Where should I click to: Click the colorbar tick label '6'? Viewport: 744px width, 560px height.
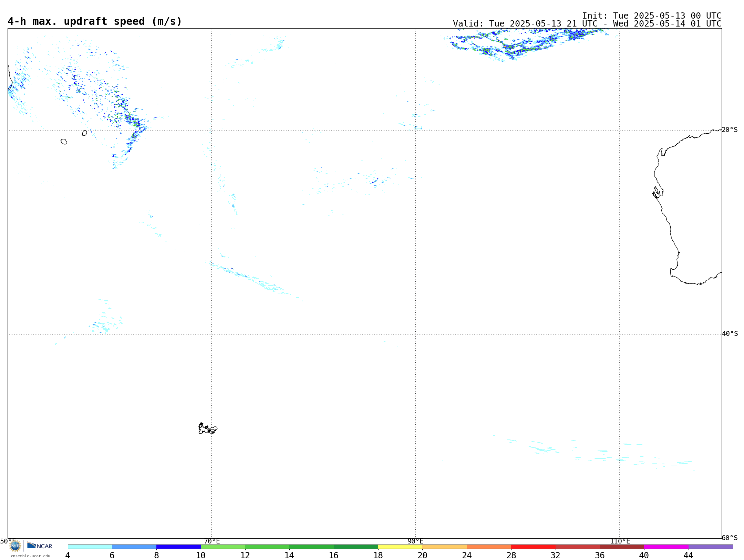point(112,555)
